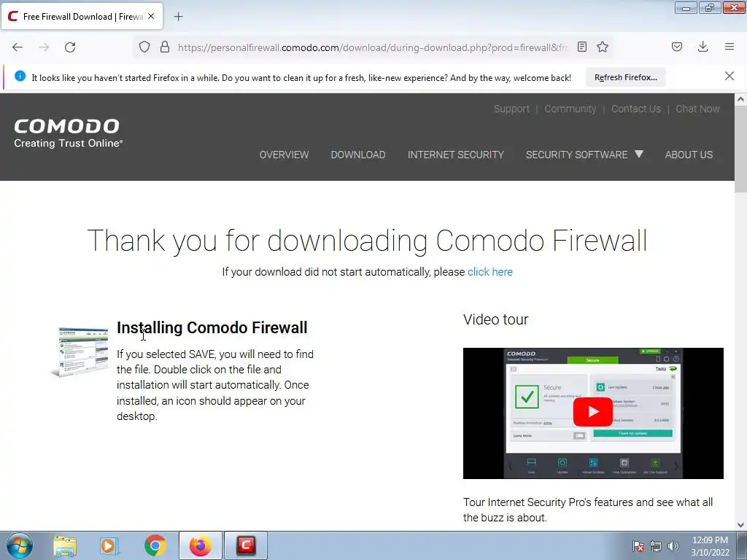
Task: Open the Community link
Action: (x=570, y=109)
